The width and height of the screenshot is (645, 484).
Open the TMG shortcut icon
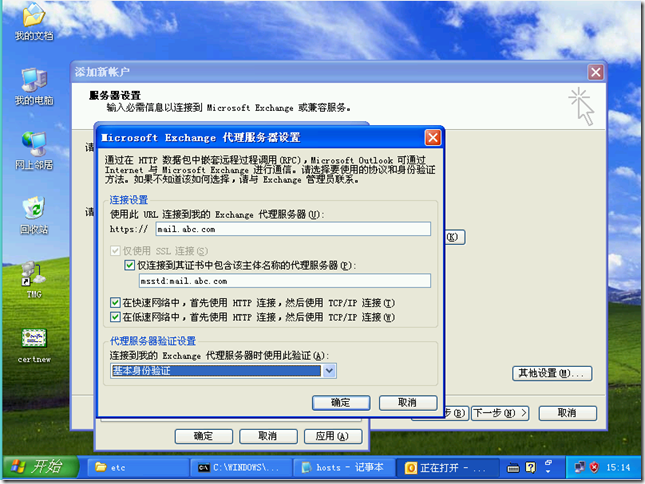pos(34,280)
